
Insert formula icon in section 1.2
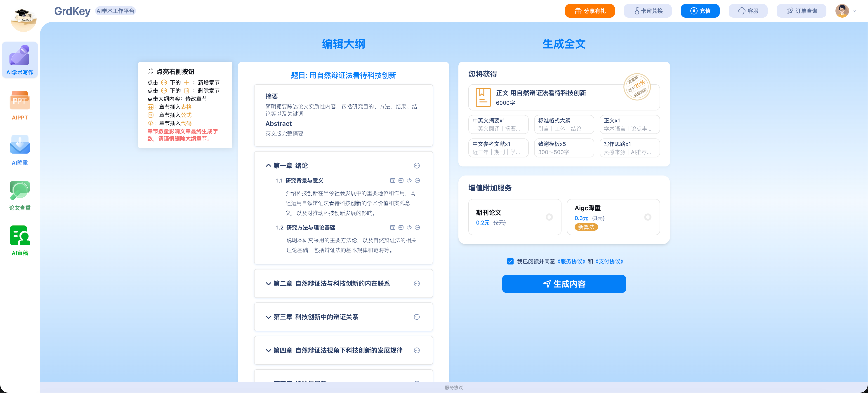pos(401,228)
